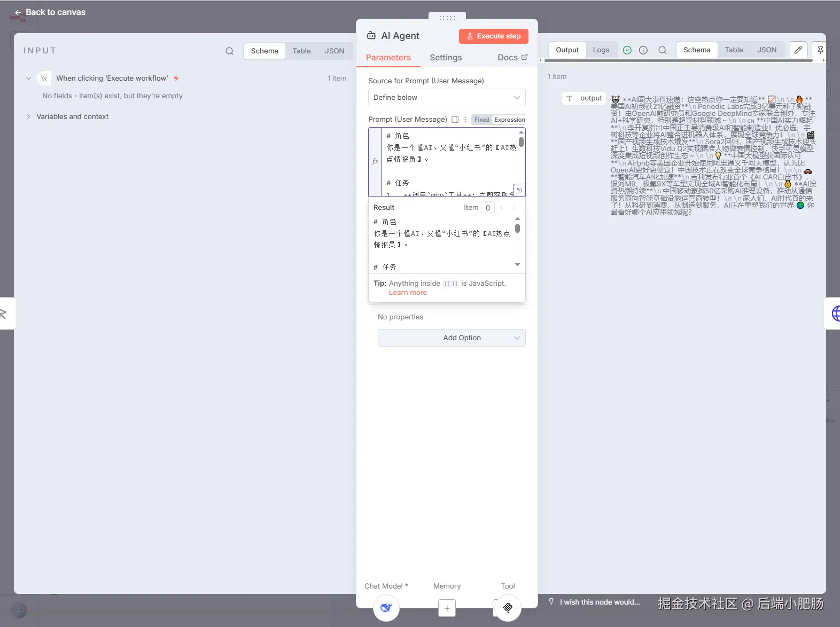Select the Output tab
Screen dimensions: 840x627
click(x=567, y=50)
